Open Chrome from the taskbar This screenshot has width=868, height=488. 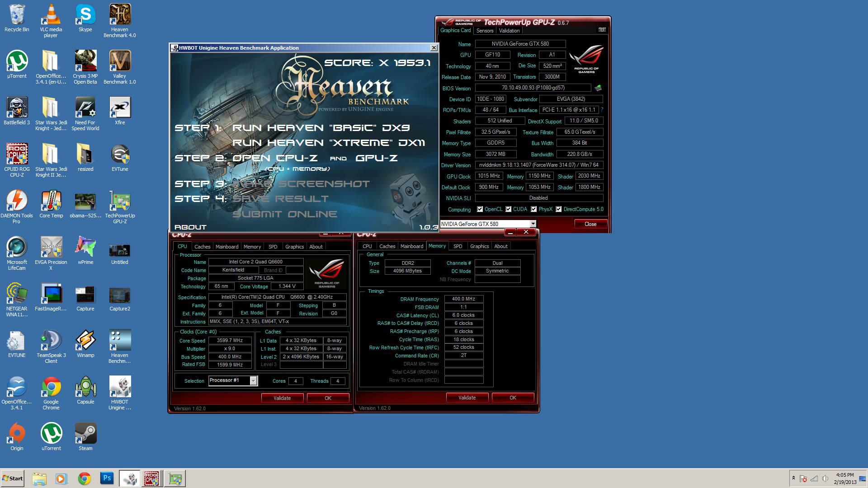click(84, 478)
